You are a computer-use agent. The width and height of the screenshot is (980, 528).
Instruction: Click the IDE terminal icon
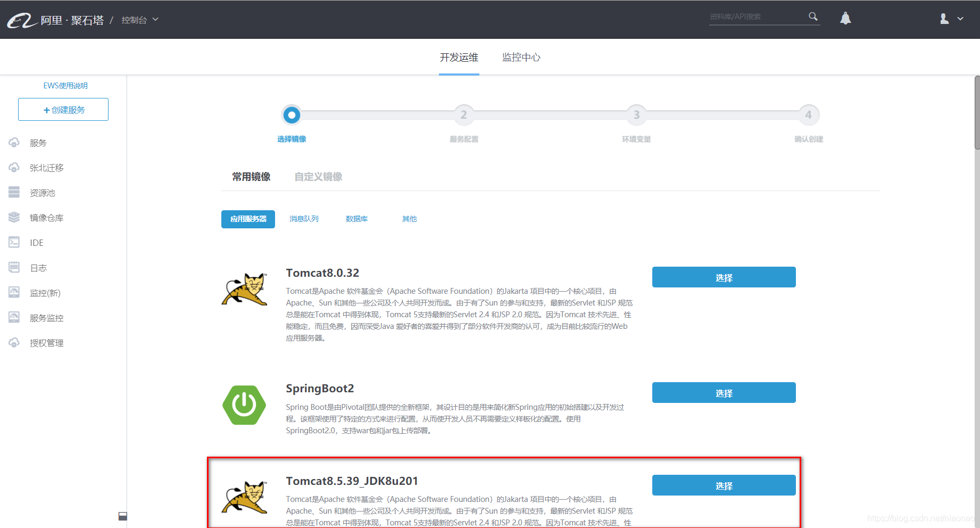click(14, 242)
